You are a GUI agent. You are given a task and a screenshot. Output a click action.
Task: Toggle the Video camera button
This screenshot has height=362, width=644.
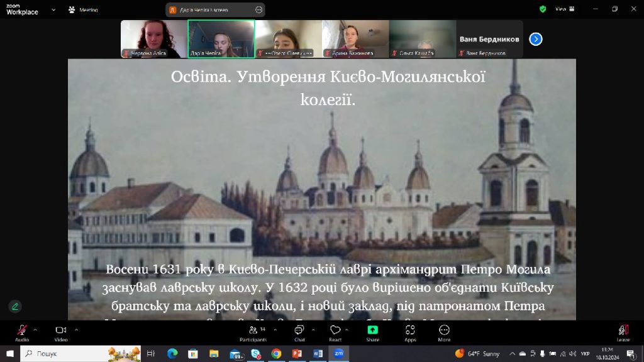point(61,333)
